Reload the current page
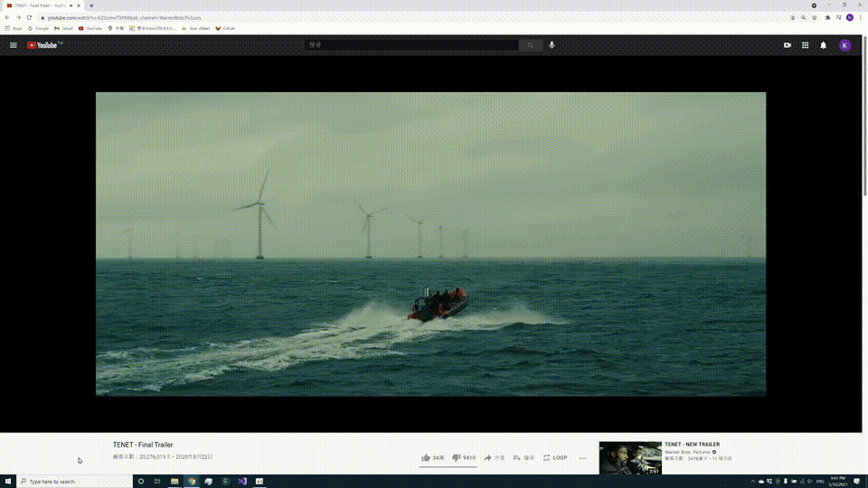 coord(29,18)
